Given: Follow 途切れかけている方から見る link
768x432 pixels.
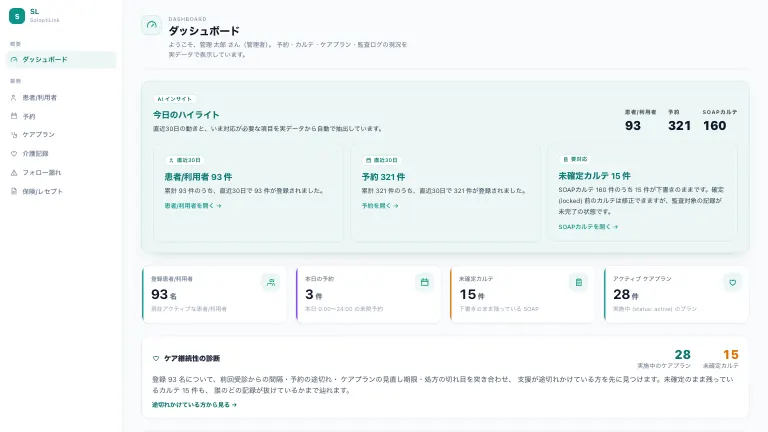Looking at the screenshot, I should coord(194,405).
